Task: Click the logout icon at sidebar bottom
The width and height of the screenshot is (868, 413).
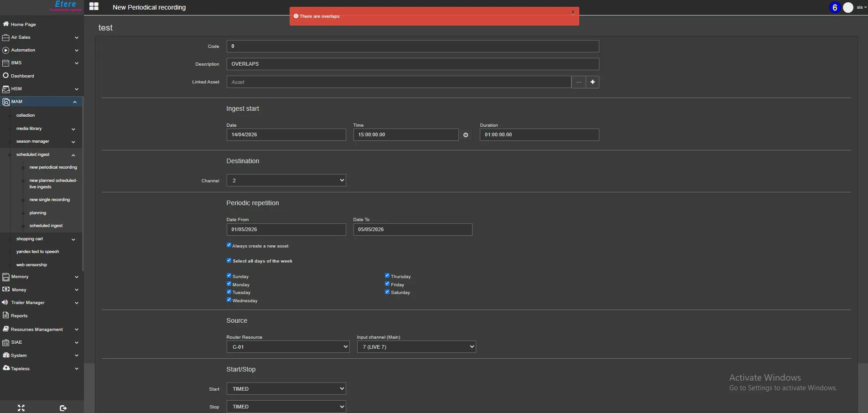Action: tap(63, 408)
